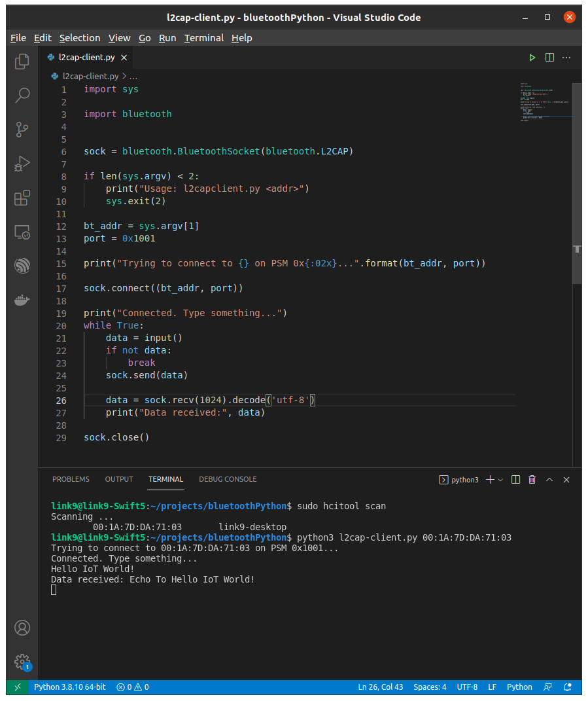Open the Edit menu
This screenshot has height=701, width=588.
tap(43, 38)
